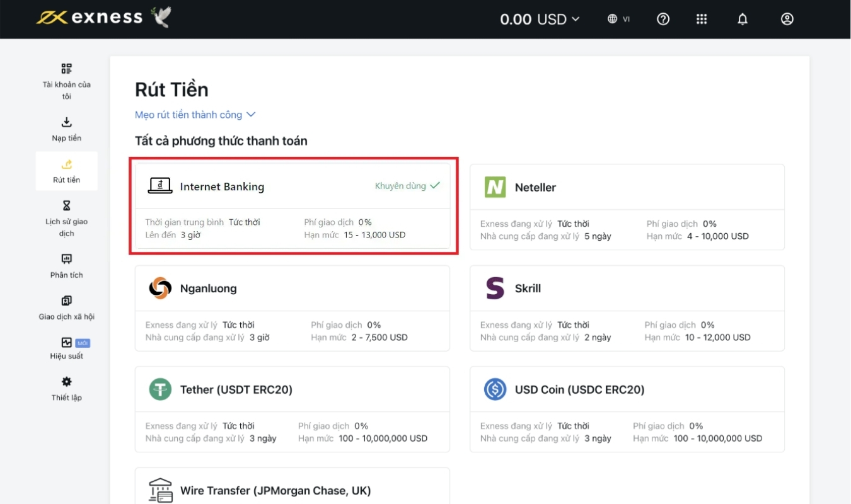The width and height of the screenshot is (851, 504).
Task: Select Internet Banking payment method
Action: tap(293, 207)
